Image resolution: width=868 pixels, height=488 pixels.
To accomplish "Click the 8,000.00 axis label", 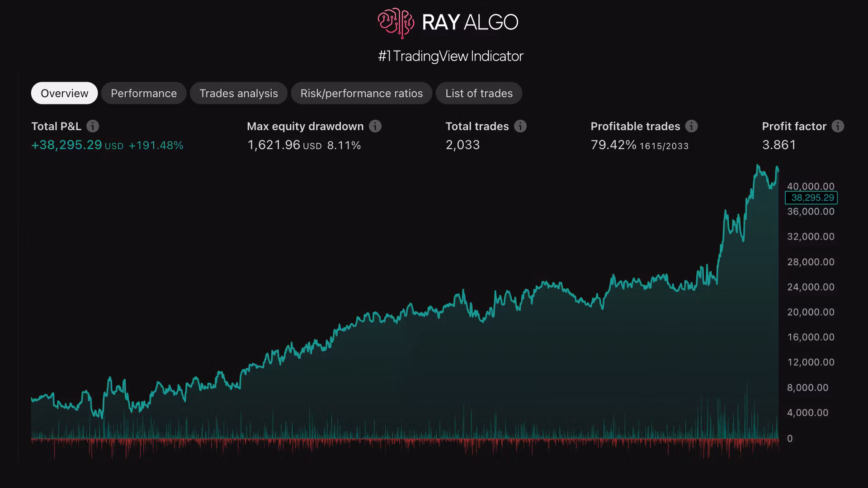I will click(x=808, y=387).
